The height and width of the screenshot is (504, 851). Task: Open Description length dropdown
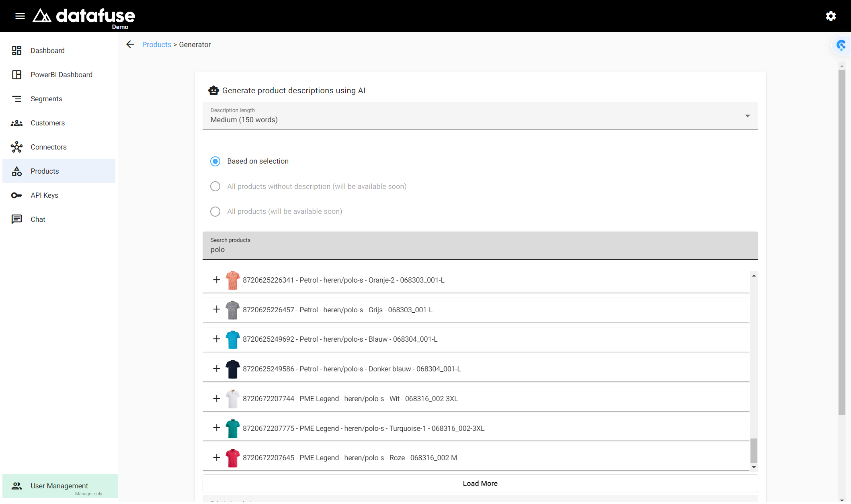coord(480,116)
